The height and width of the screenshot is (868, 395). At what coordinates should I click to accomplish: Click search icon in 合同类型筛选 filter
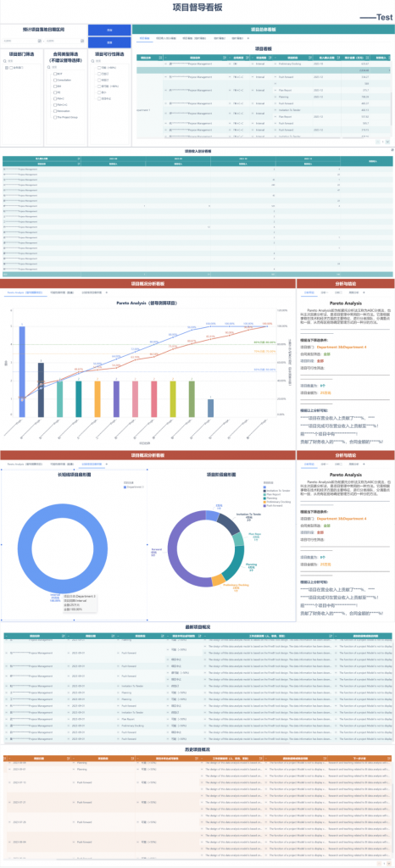50,67
